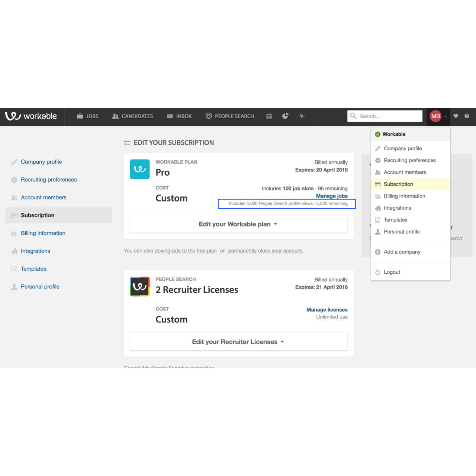476x476 pixels.
Task: Expand the Edit your Recruiter Licenses dropdown
Action: pyautogui.click(x=238, y=341)
